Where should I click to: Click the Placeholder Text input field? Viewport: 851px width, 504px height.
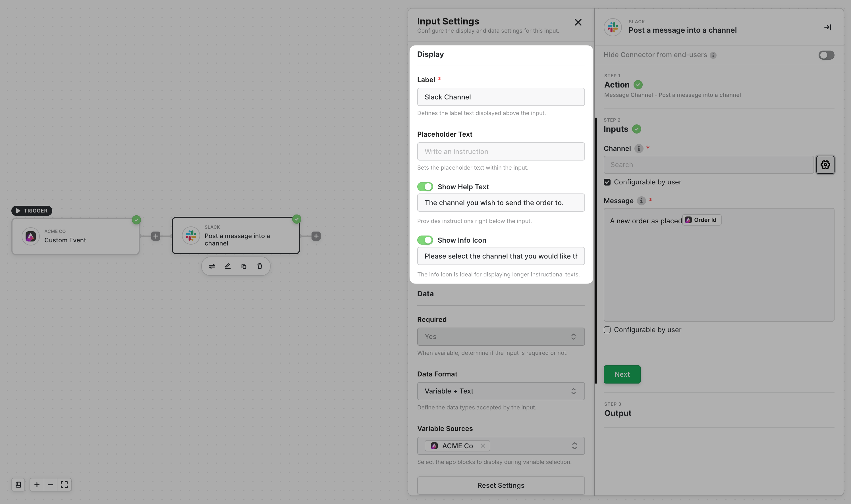[x=501, y=151]
